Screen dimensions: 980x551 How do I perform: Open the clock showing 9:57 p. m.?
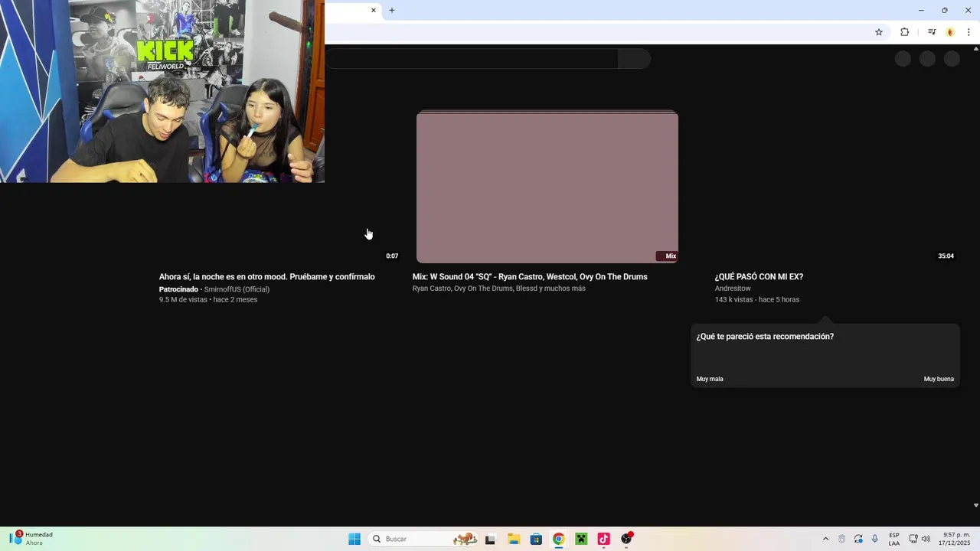[954, 539]
